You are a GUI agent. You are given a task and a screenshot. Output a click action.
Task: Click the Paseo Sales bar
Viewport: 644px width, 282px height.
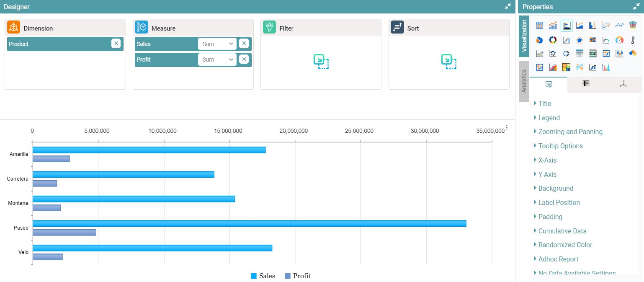[x=249, y=223]
